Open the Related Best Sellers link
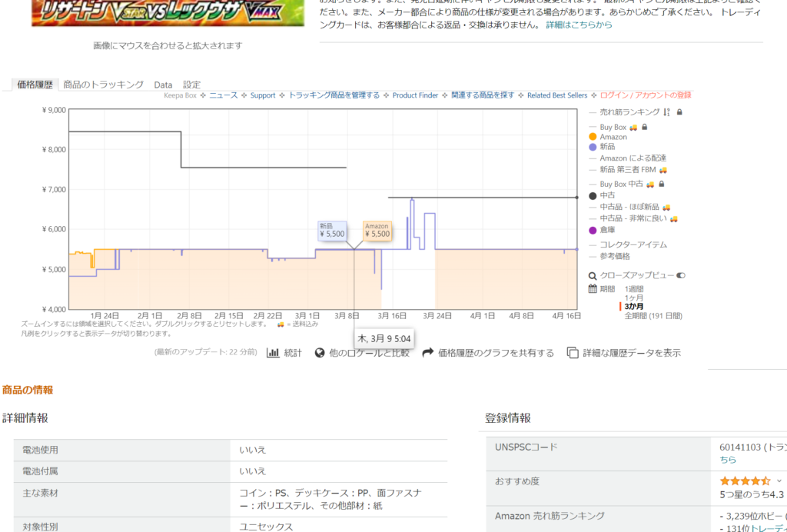This screenshot has height=532, width=787. [x=557, y=95]
